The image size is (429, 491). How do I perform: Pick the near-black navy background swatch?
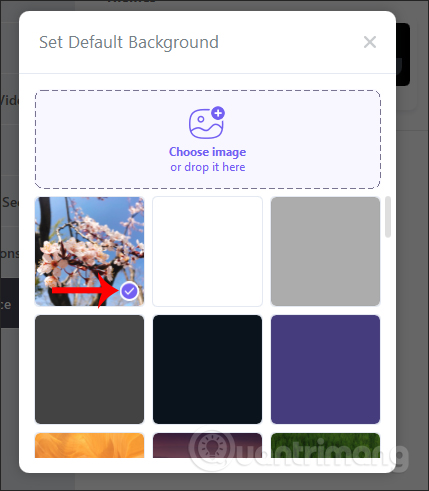(207, 369)
